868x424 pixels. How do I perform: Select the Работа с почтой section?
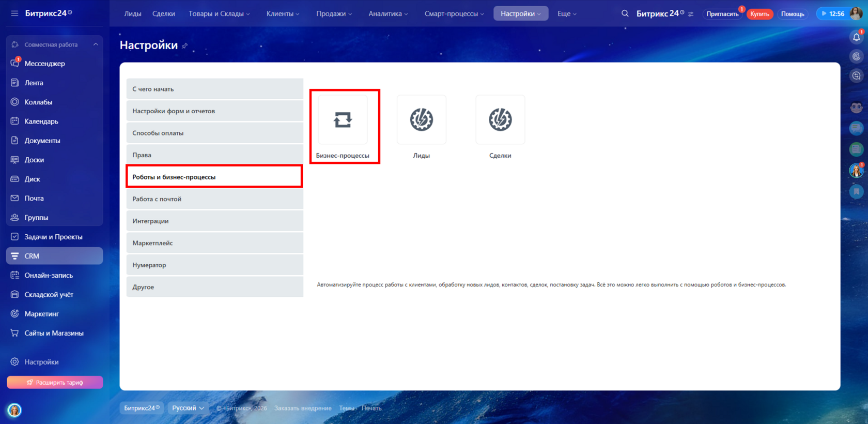(x=215, y=199)
